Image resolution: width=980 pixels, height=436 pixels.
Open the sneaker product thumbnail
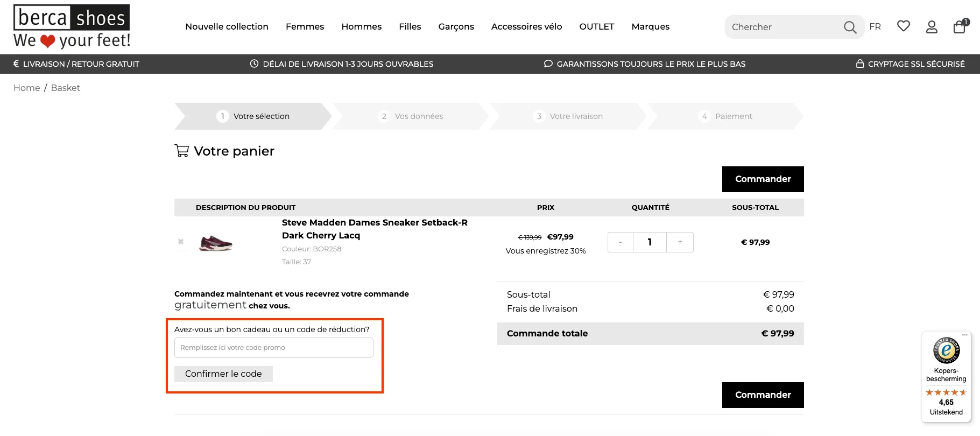[216, 243]
